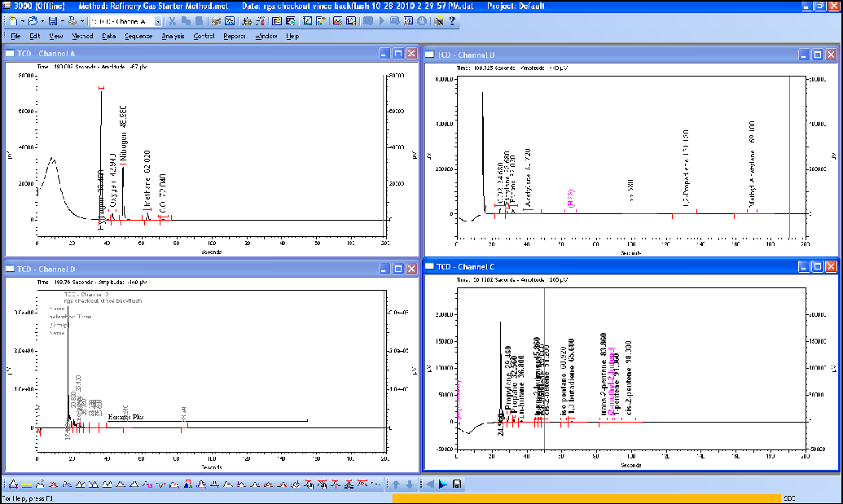
Task: Click the New file toolbar icon
Action: [x=13, y=21]
